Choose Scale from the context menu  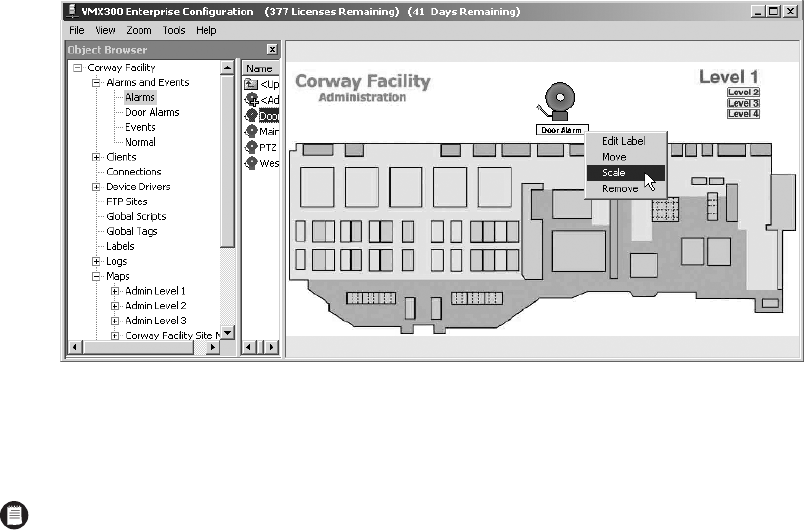(x=613, y=173)
